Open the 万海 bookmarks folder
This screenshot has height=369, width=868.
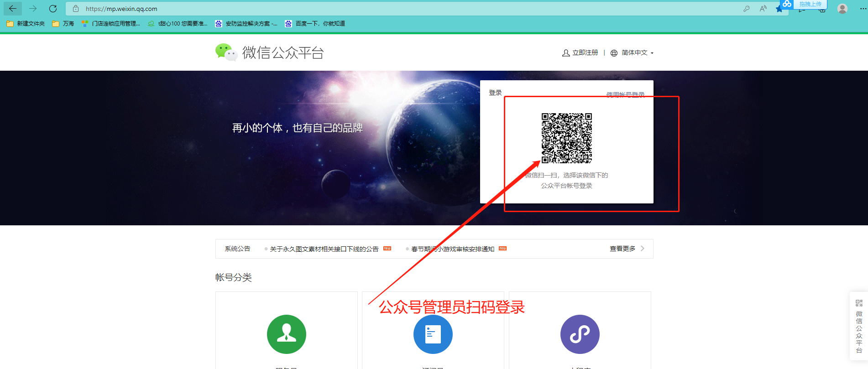pos(63,24)
